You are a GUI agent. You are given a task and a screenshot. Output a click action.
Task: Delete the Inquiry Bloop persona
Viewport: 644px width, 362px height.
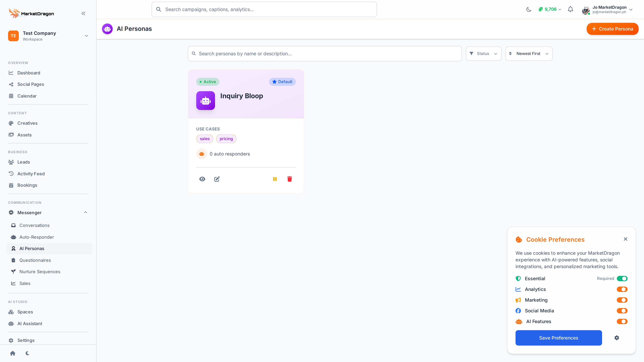pos(289,179)
